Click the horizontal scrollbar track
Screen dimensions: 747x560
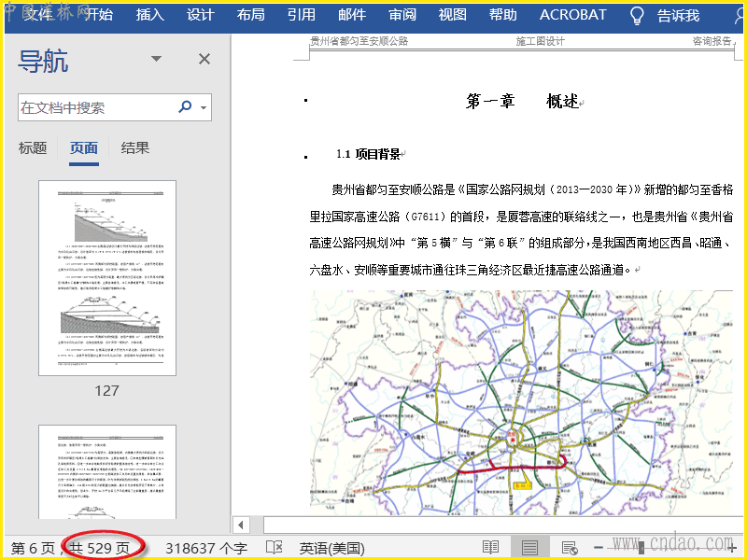501,525
